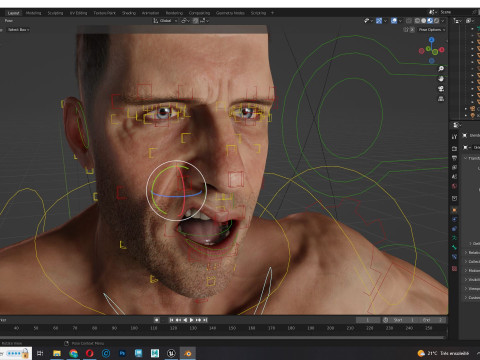Viewport: 480px width, 360px height.
Task: Open the Collection properties tab
Action: pyautogui.click(x=454, y=198)
